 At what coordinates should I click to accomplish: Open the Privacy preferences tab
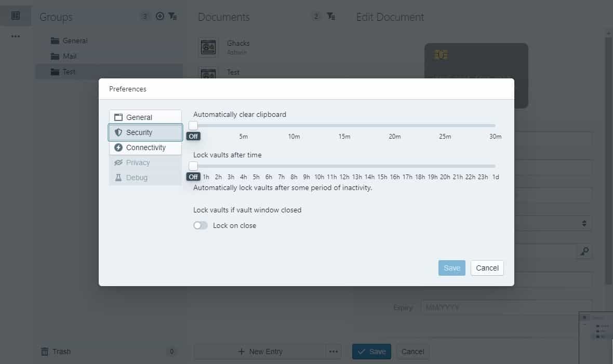[x=145, y=163]
